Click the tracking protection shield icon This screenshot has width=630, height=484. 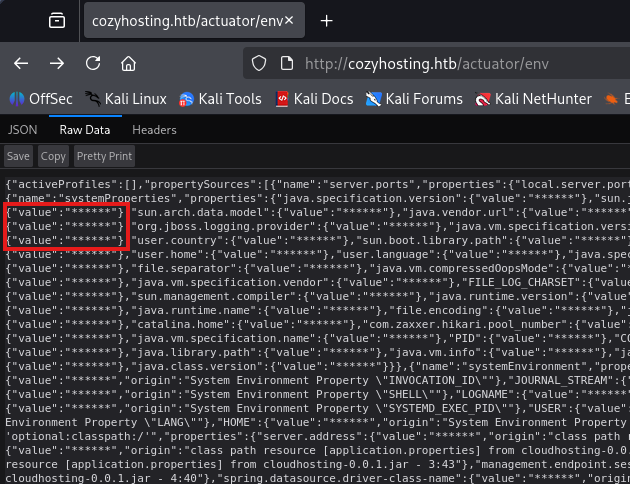[259, 63]
